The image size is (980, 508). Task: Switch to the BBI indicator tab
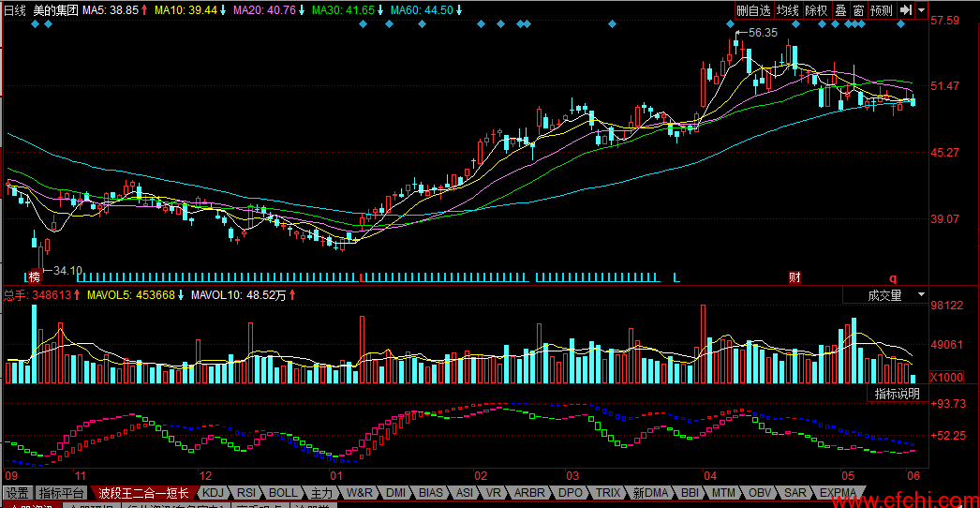click(x=690, y=492)
